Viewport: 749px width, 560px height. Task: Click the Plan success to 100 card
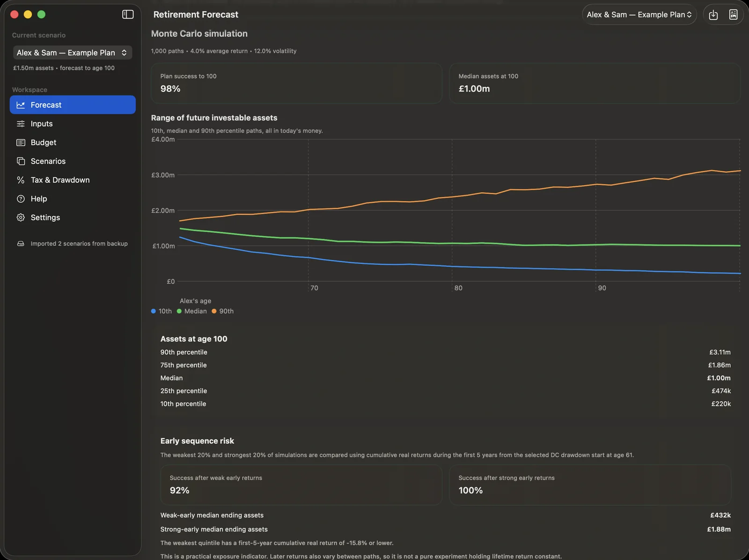tap(296, 83)
